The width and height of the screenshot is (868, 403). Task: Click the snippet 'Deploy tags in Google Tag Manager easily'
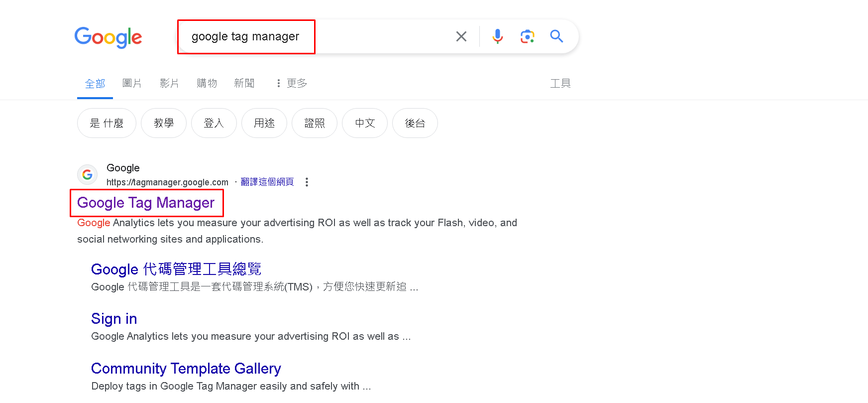(231, 386)
